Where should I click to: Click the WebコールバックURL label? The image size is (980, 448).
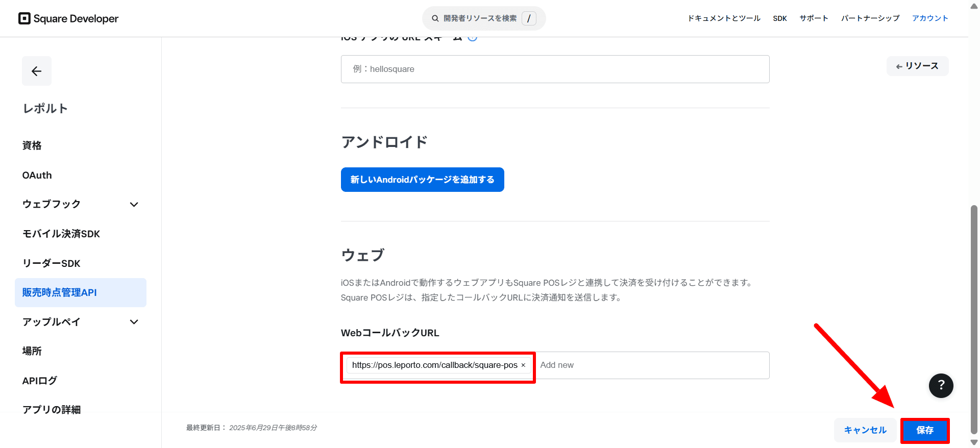point(390,333)
